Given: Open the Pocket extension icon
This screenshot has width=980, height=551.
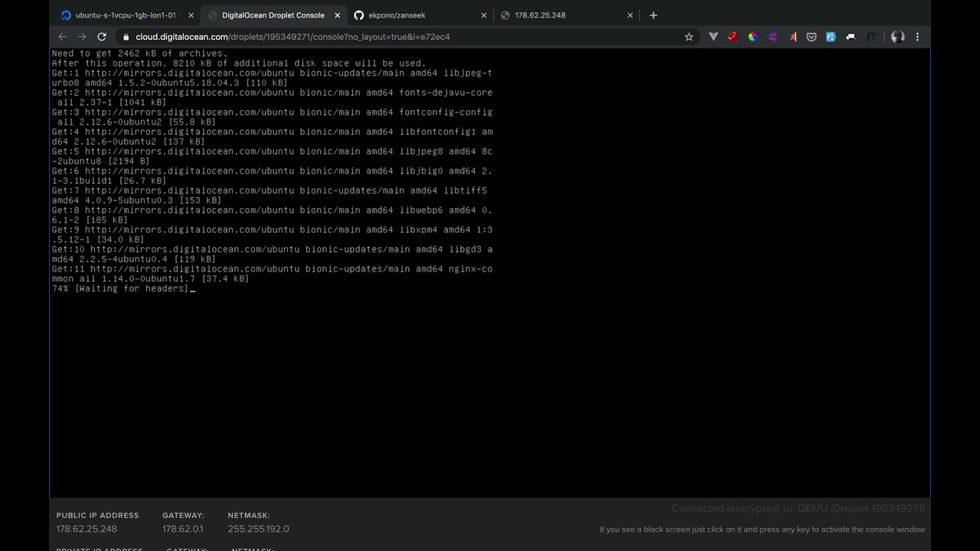Looking at the screenshot, I should click(812, 37).
